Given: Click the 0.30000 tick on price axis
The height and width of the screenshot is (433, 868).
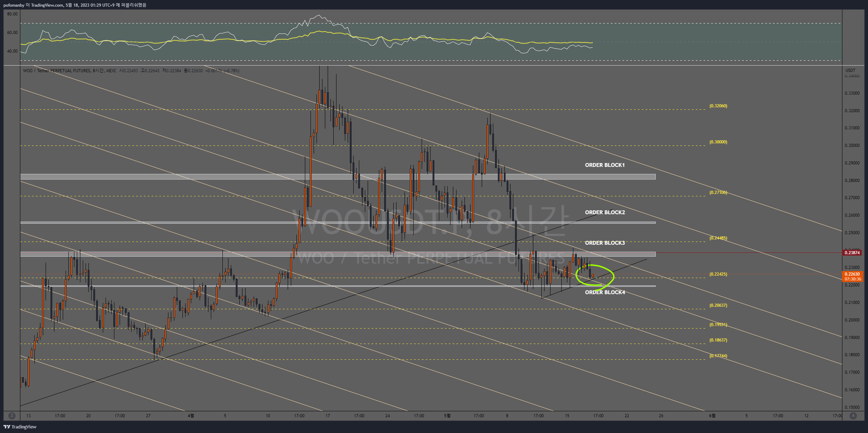Looking at the screenshot, I should point(852,146).
